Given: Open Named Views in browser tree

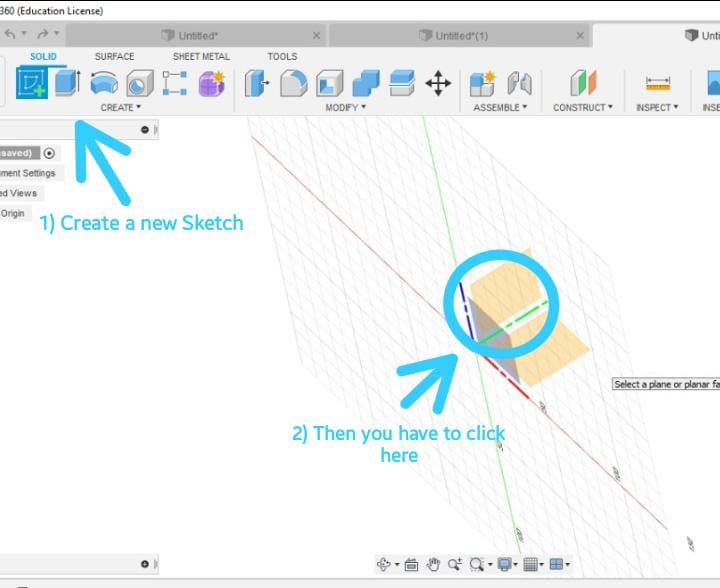Looking at the screenshot, I should pyautogui.click(x=18, y=193).
